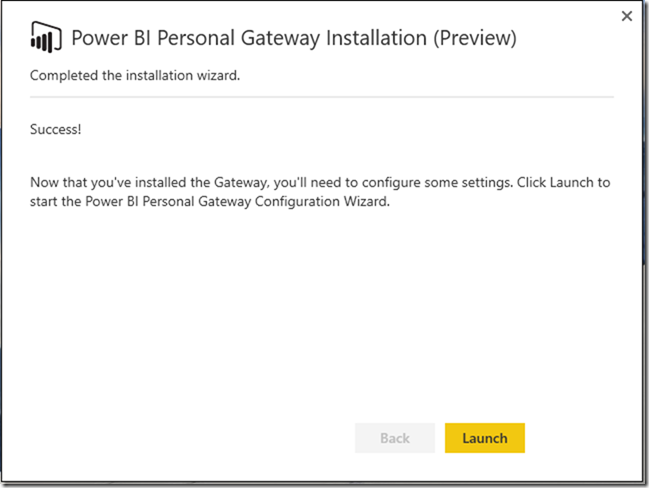The image size is (649, 488).
Task: Click the word 'Personal' in the dialog title
Action: (196, 38)
